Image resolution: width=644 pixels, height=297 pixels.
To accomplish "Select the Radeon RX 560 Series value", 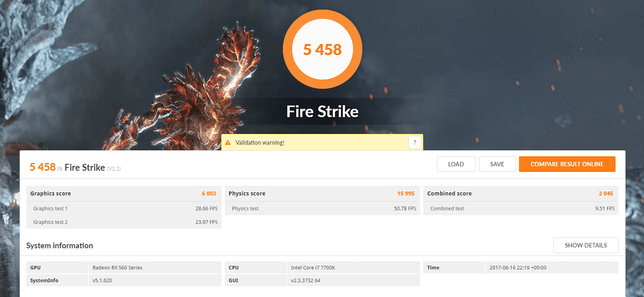I will [117, 268].
